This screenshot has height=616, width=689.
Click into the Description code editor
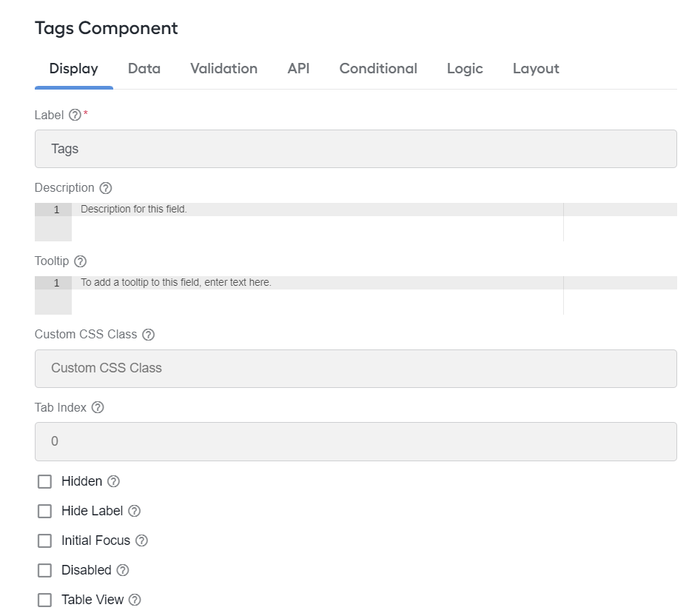(x=356, y=222)
